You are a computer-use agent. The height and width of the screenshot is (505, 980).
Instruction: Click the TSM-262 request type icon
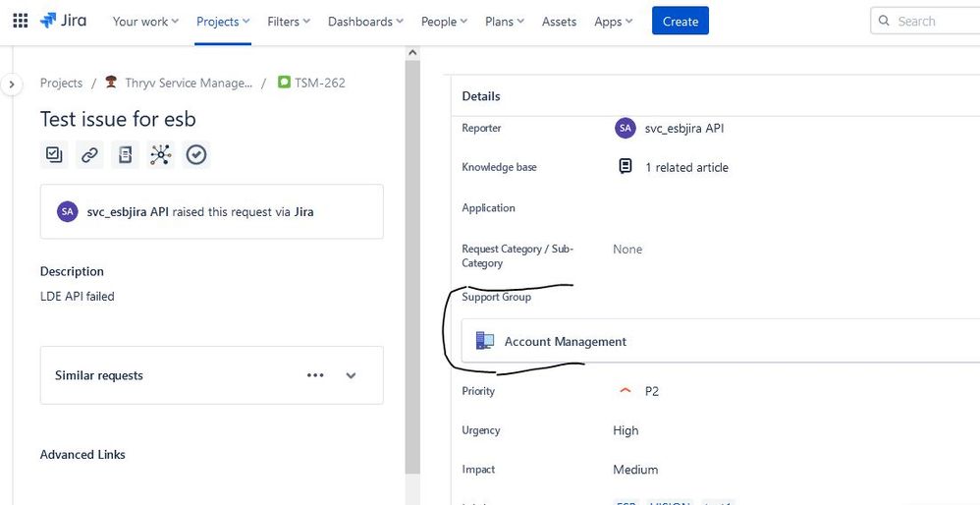(285, 82)
